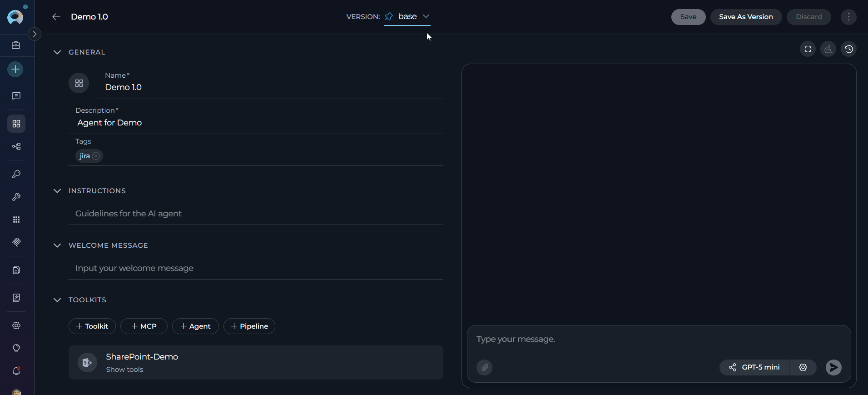The image size is (868, 395).
Task: Open the documents sidebar icon
Action: [16, 270]
